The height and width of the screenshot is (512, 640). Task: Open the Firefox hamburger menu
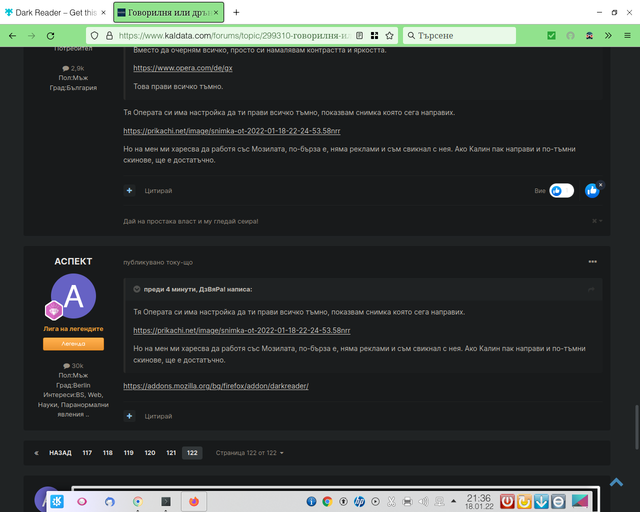627,36
